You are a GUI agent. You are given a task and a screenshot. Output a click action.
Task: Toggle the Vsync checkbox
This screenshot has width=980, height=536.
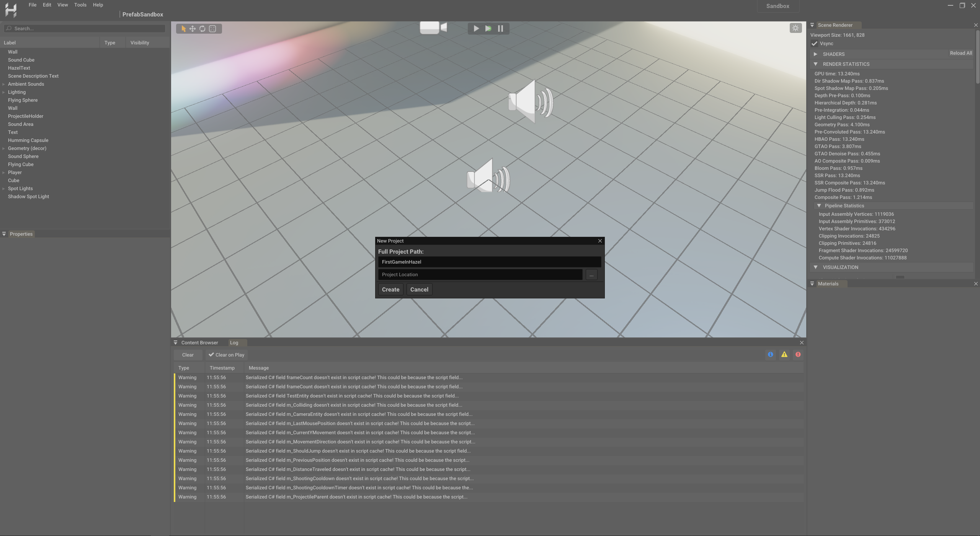815,43
